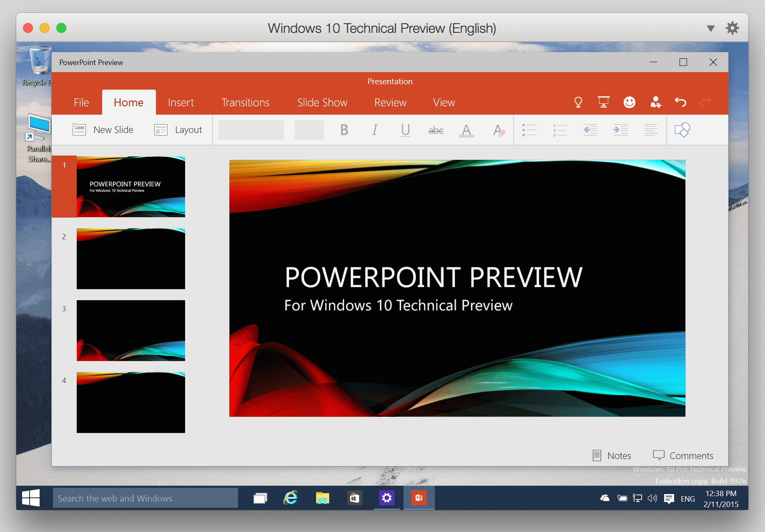Select slide 3 thumbnail
This screenshot has height=532, width=765.
[x=131, y=331]
